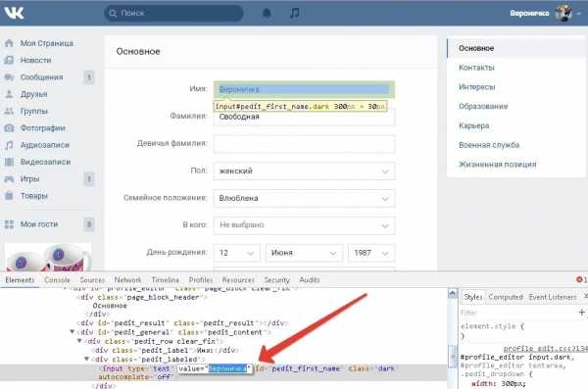Click the bag icon beside Товары
Image resolution: width=588 pixels, height=389 pixels.
[9, 195]
